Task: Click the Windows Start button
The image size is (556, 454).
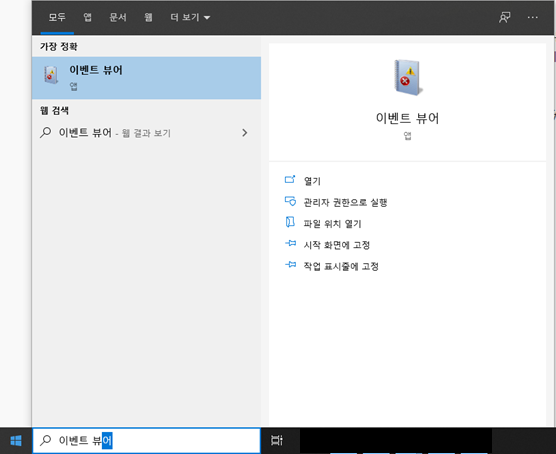Action: (16, 441)
